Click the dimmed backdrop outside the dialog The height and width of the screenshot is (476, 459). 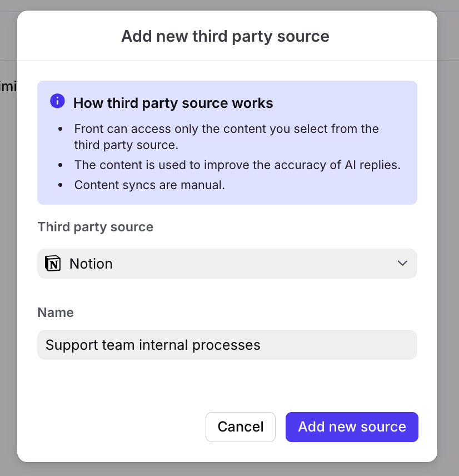point(448,222)
